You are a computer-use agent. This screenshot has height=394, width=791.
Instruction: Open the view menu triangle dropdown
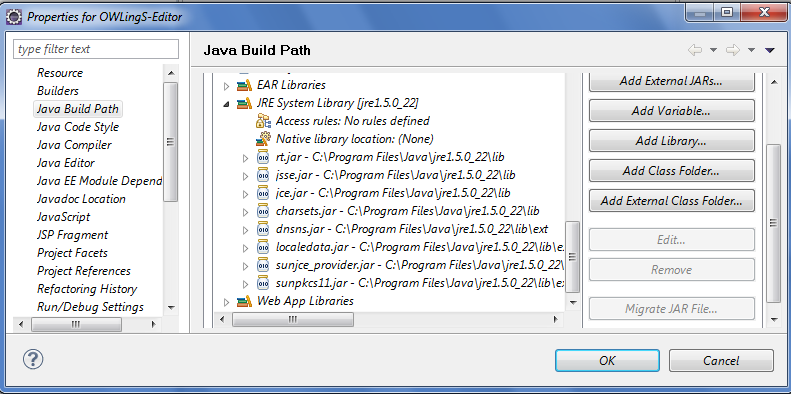tap(770, 50)
